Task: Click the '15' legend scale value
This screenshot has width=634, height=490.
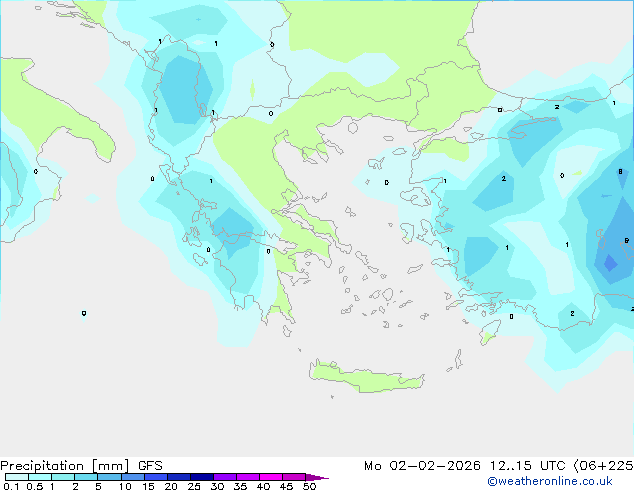Action: (148, 486)
